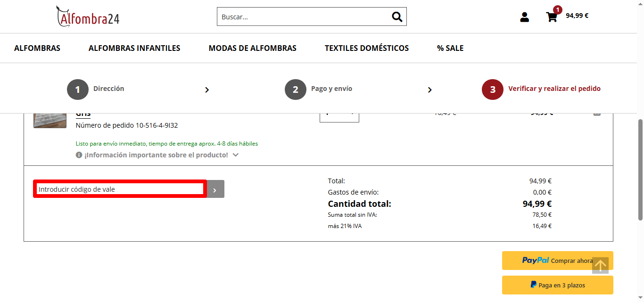Click the PayPal Comprar ahora button

tap(558, 261)
